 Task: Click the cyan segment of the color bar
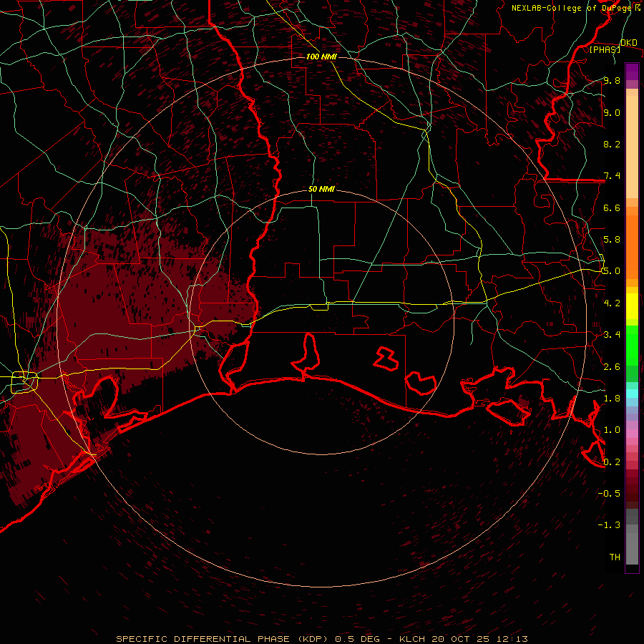pos(632,394)
